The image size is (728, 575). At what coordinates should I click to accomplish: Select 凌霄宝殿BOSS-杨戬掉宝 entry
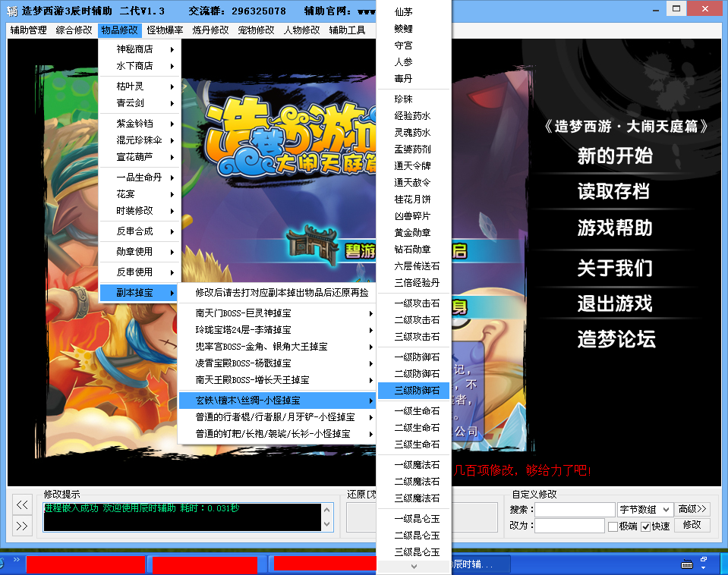pyautogui.click(x=277, y=363)
